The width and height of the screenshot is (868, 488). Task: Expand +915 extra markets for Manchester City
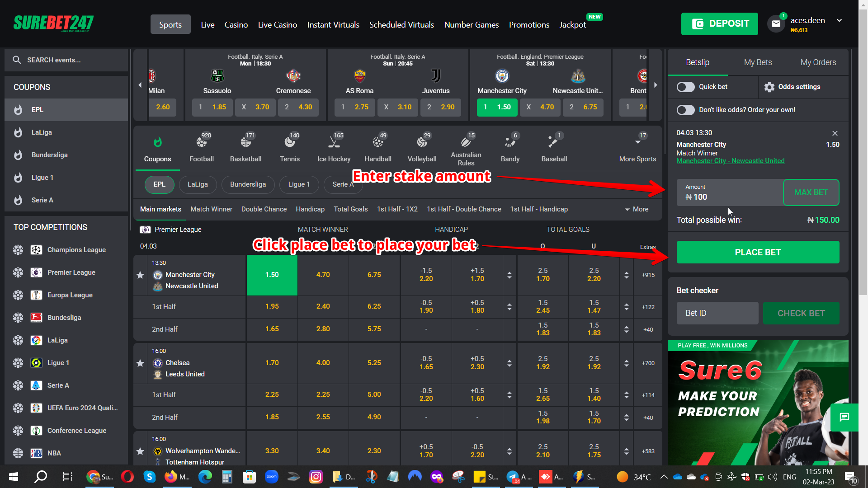pos(648,275)
